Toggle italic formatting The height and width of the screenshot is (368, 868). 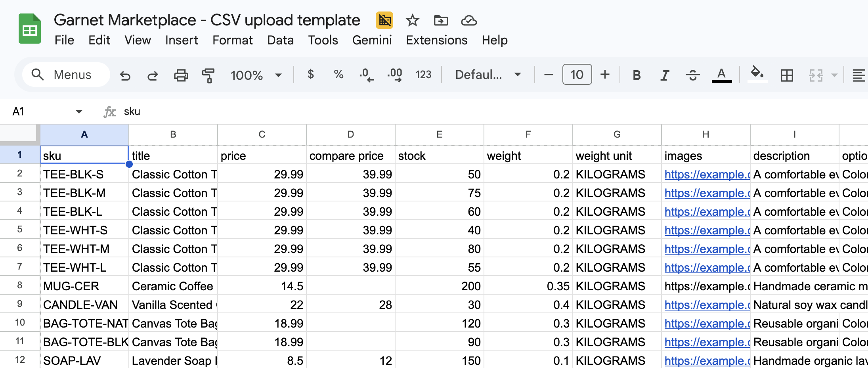click(x=665, y=75)
